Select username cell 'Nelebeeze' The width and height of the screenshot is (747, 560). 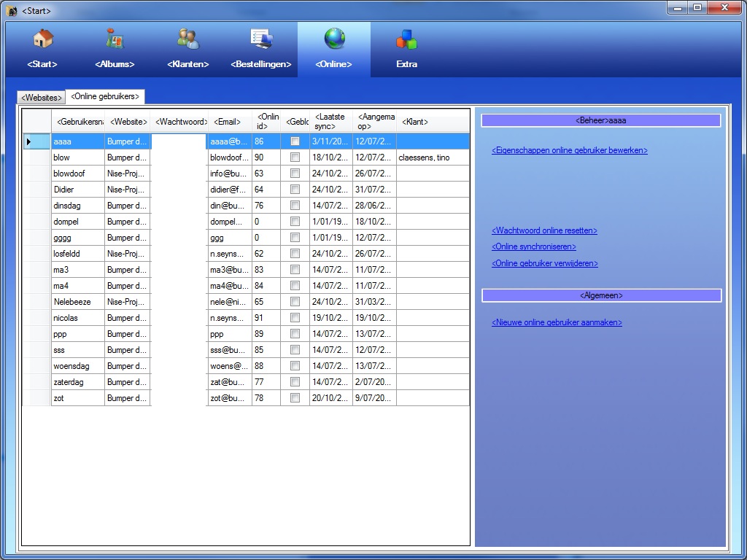(78, 302)
